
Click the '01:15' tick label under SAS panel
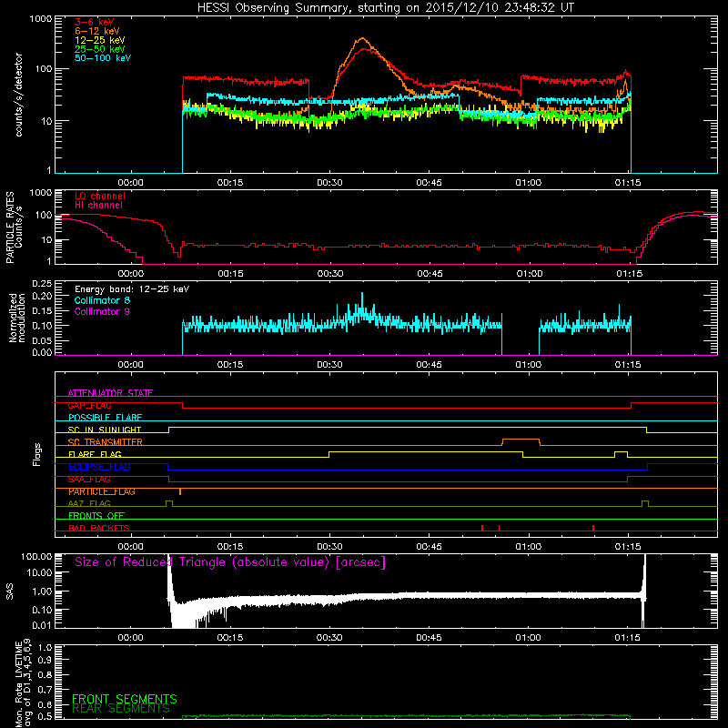(x=627, y=638)
